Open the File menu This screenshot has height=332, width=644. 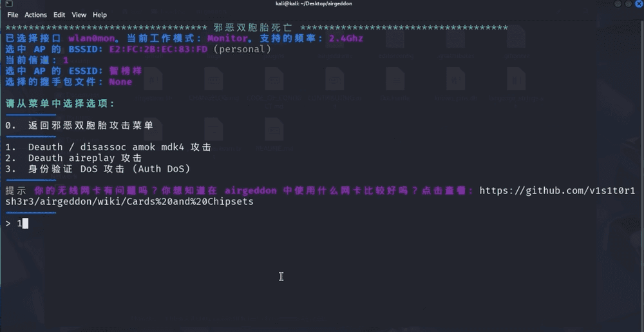click(x=12, y=15)
